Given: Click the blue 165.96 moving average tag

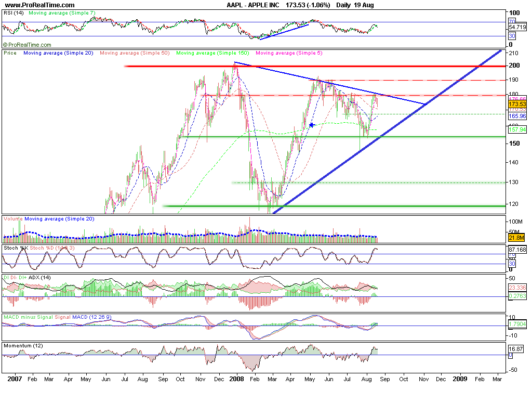Looking at the screenshot, I should coord(518,116).
